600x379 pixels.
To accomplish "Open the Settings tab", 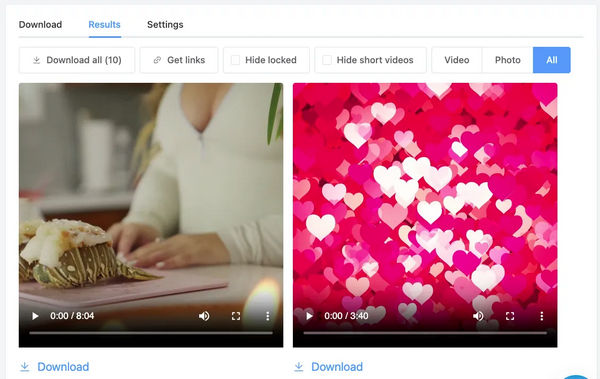I will [x=165, y=25].
